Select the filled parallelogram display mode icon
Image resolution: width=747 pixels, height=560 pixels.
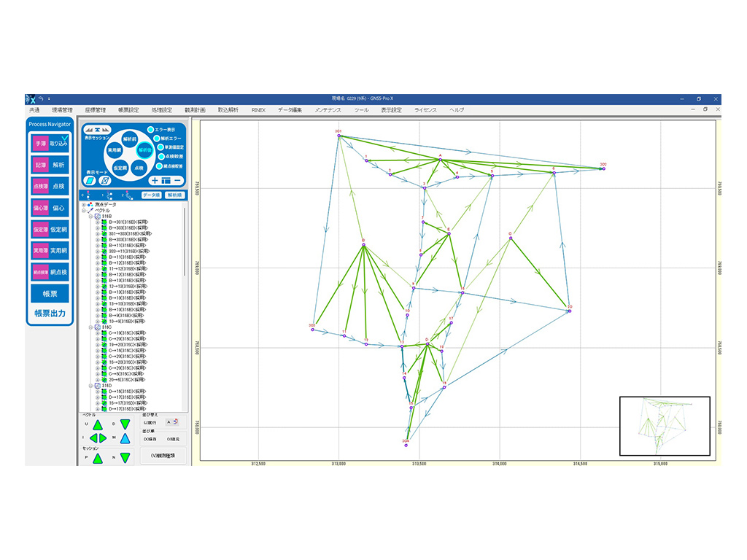pyautogui.click(x=90, y=180)
